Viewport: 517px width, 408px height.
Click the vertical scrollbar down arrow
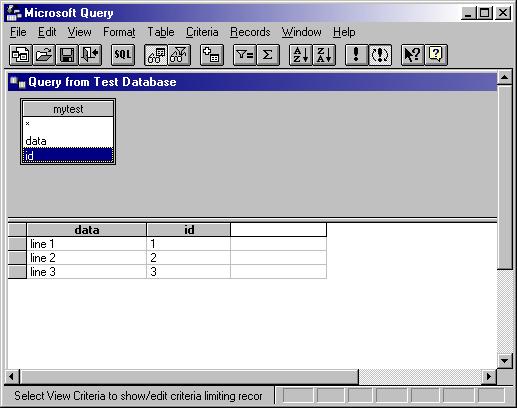[x=504, y=361]
